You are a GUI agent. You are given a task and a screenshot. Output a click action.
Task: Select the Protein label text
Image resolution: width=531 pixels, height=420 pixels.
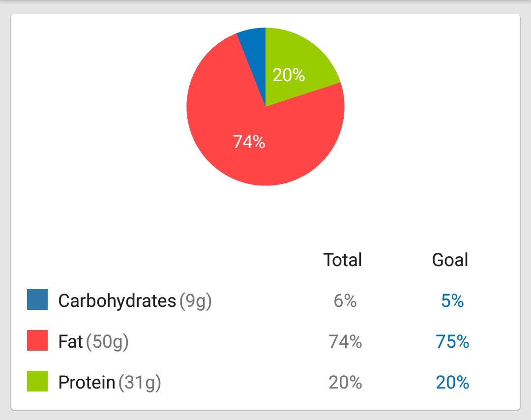pyautogui.click(x=87, y=382)
